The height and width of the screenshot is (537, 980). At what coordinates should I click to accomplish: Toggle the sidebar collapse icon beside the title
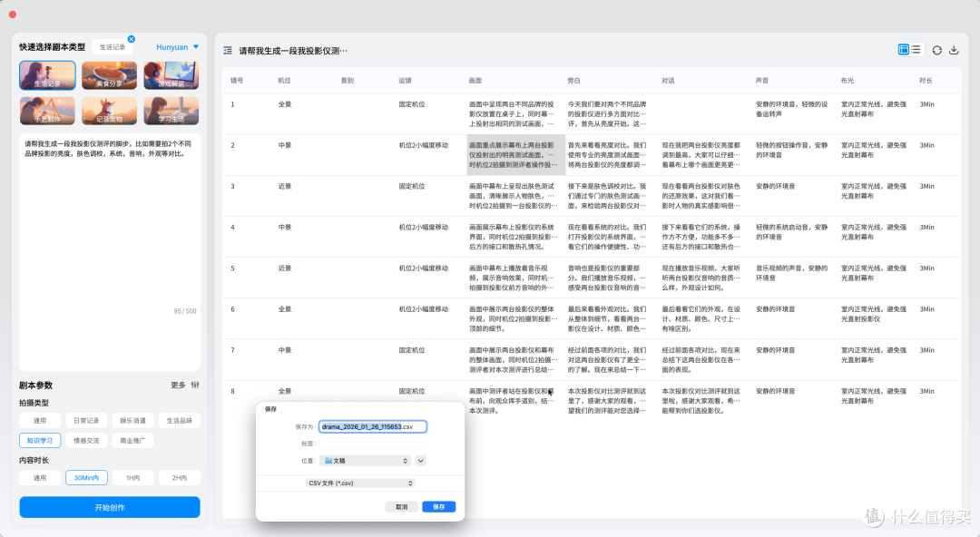pyautogui.click(x=228, y=51)
